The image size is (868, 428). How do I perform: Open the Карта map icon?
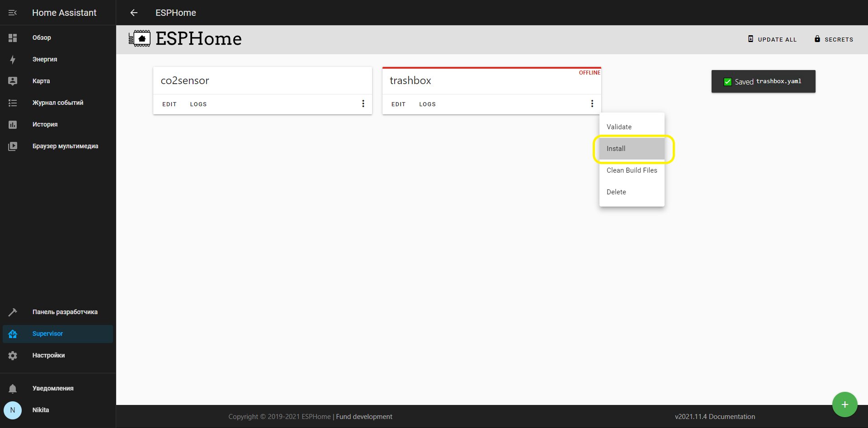(x=13, y=81)
